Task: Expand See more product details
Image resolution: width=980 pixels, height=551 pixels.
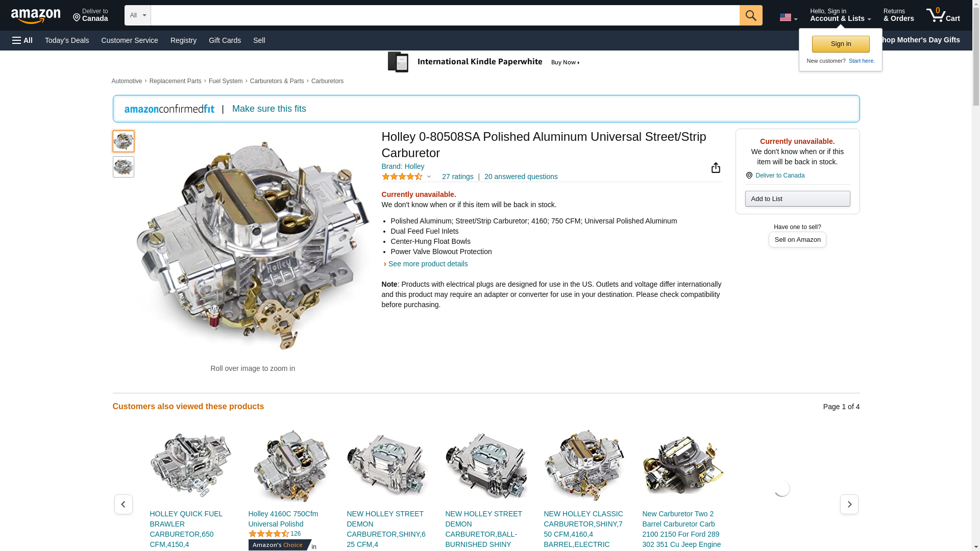Action: pyautogui.click(x=428, y=264)
